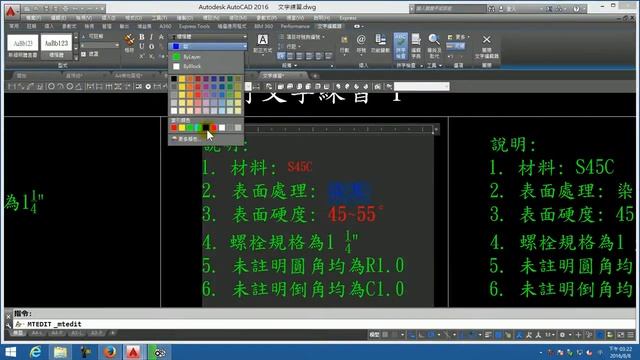Expand the Tools panel title arrow

tap(440, 65)
